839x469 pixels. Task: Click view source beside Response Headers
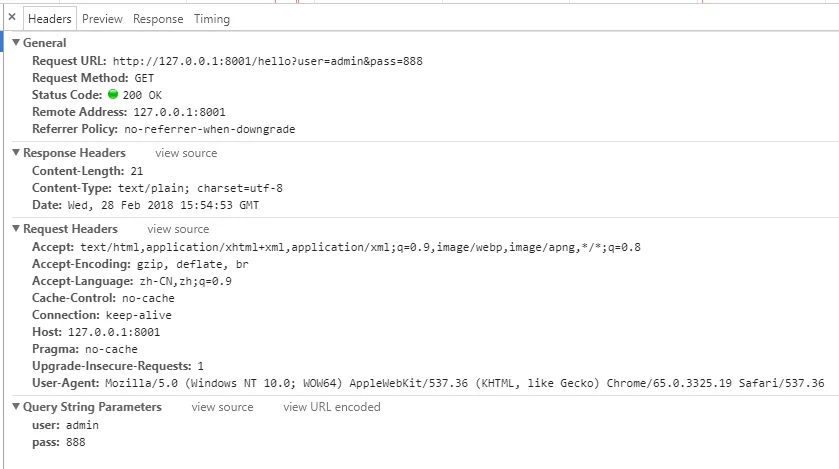click(186, 153)
